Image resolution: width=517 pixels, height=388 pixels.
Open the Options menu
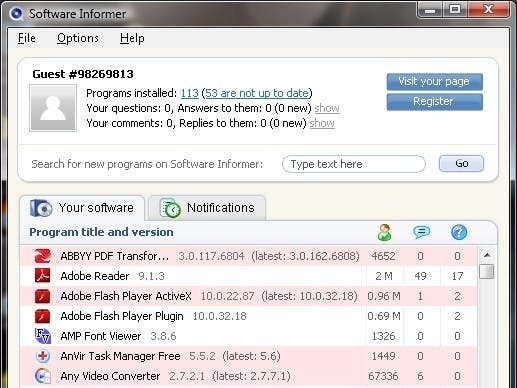78,38
